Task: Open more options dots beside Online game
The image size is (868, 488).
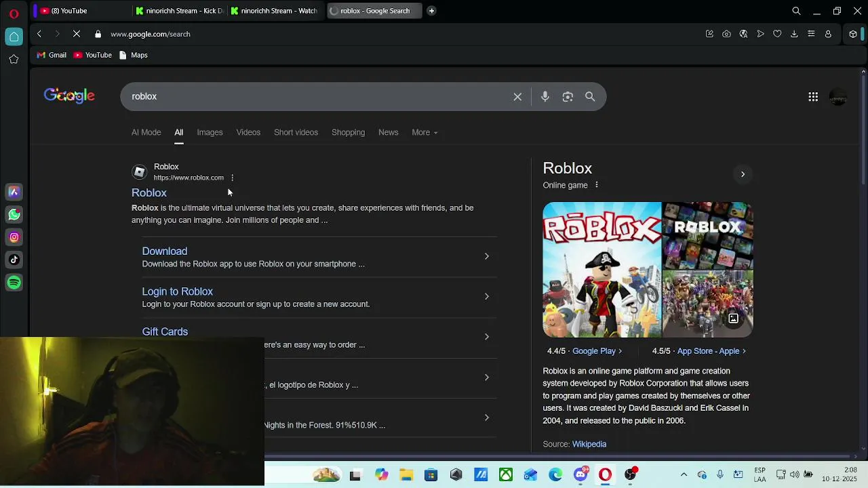Action: tap(597, 185)
